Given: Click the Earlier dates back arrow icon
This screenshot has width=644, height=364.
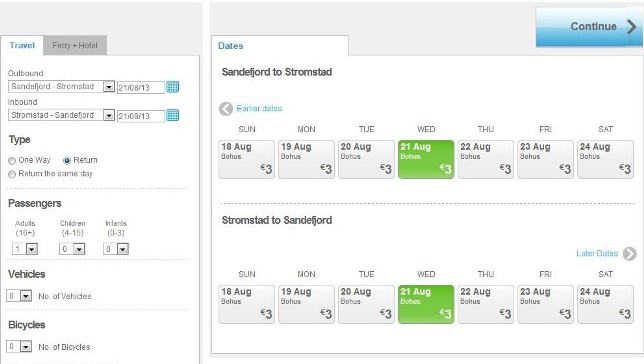Looking at the screenshot, I should (x=226, y=109).
